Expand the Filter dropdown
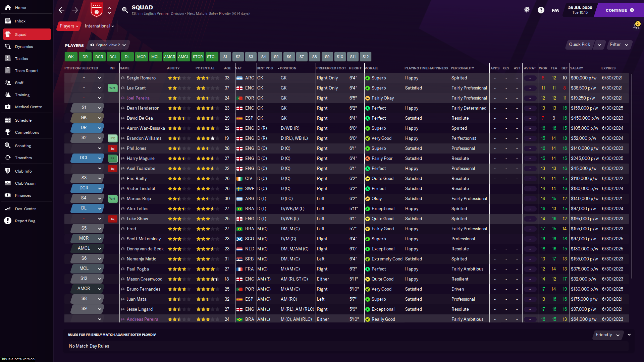The height and width of the screenshot is (362, 644). tap(619, 45)
